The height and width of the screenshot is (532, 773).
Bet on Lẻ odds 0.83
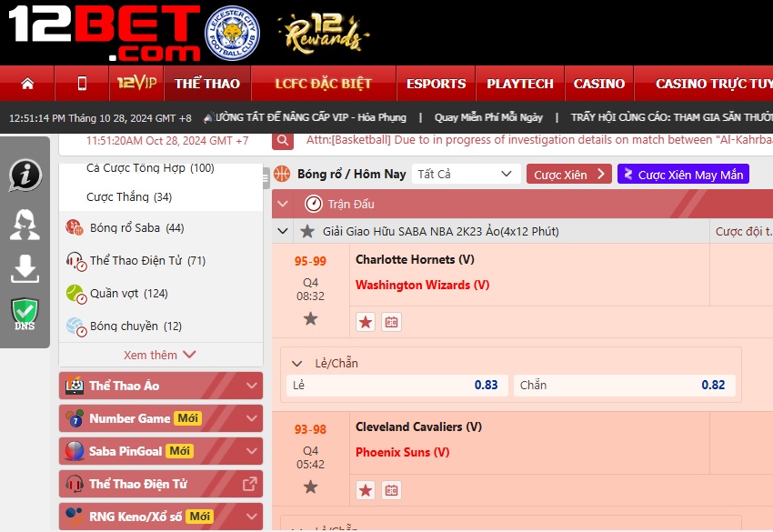tap(397, 385)
